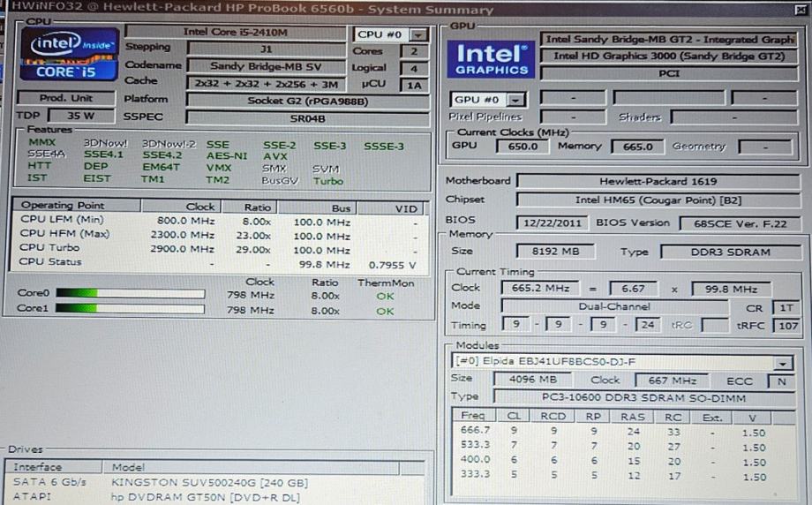The image size is (812, 505).
Task: Click the Core1 usage bar
Action: 130,309
